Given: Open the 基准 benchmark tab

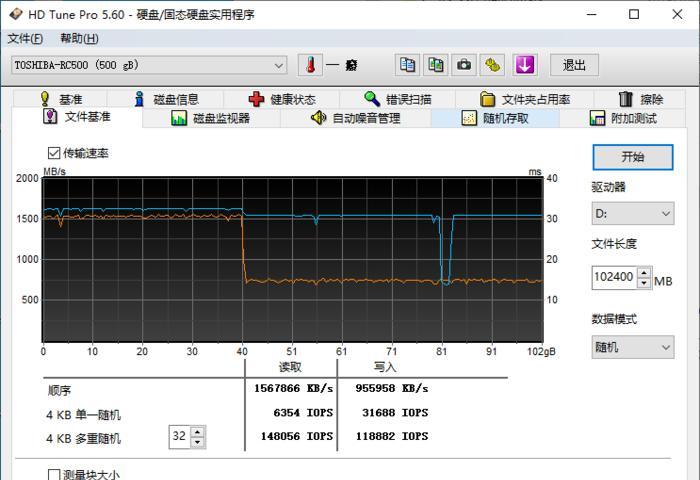Looking at the screenshot, I should tap(60, 99).
